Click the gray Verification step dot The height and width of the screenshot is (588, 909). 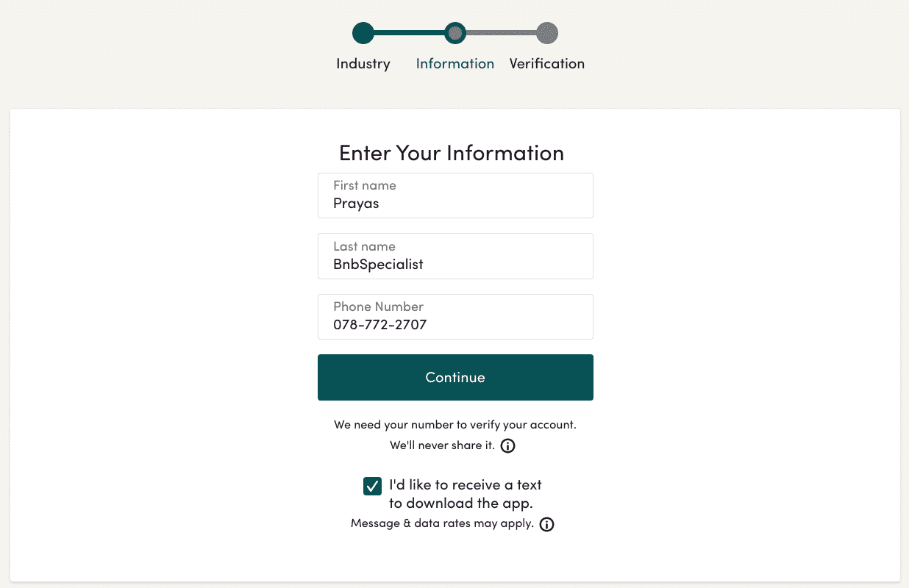(546, 33)
